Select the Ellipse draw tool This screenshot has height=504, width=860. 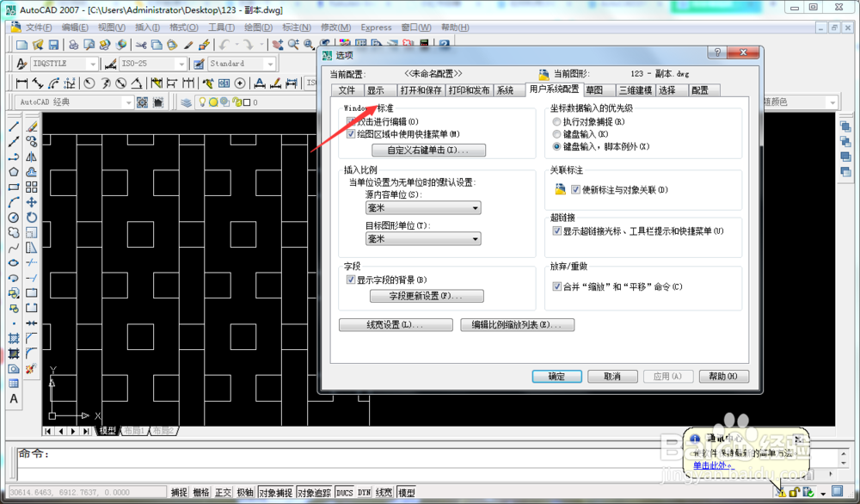(14, 263)
